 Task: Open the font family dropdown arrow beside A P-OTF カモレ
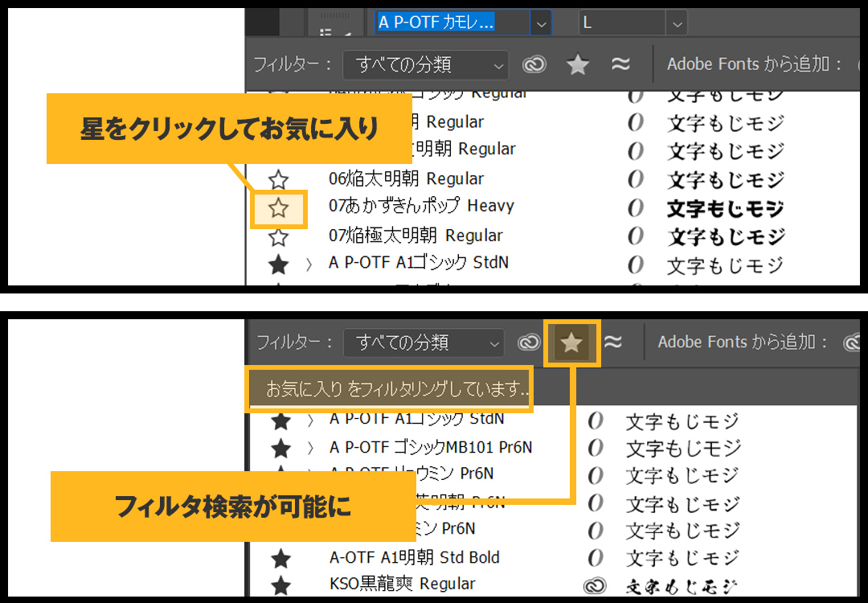pyautogui.click(x=541, y=23)
